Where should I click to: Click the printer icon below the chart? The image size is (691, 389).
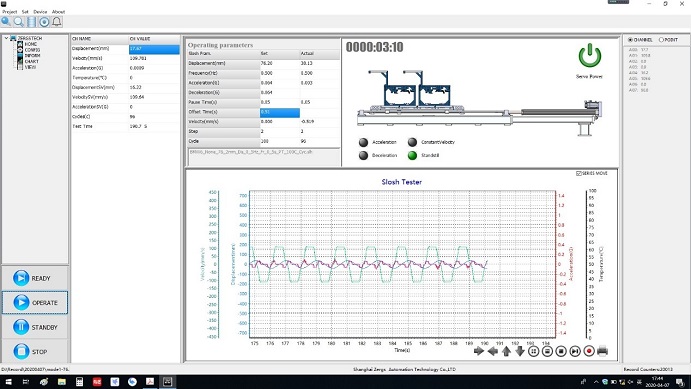point(602,351)
